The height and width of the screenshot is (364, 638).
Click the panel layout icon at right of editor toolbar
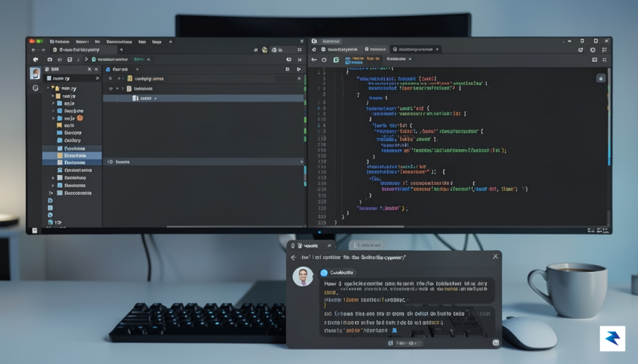coord(594,60)
